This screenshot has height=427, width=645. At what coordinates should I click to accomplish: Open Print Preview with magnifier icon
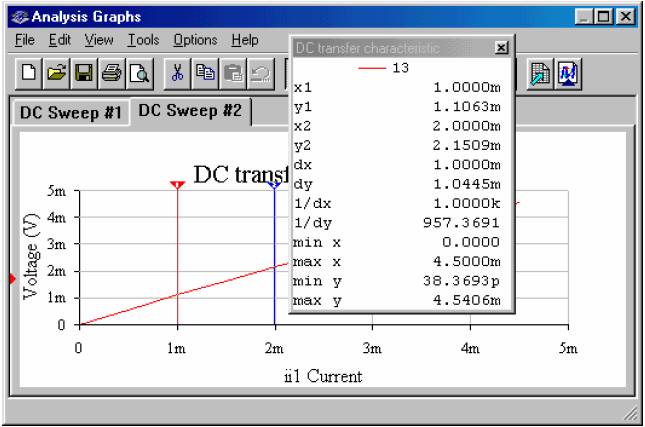pyautogui.click(x=140, y=74)
